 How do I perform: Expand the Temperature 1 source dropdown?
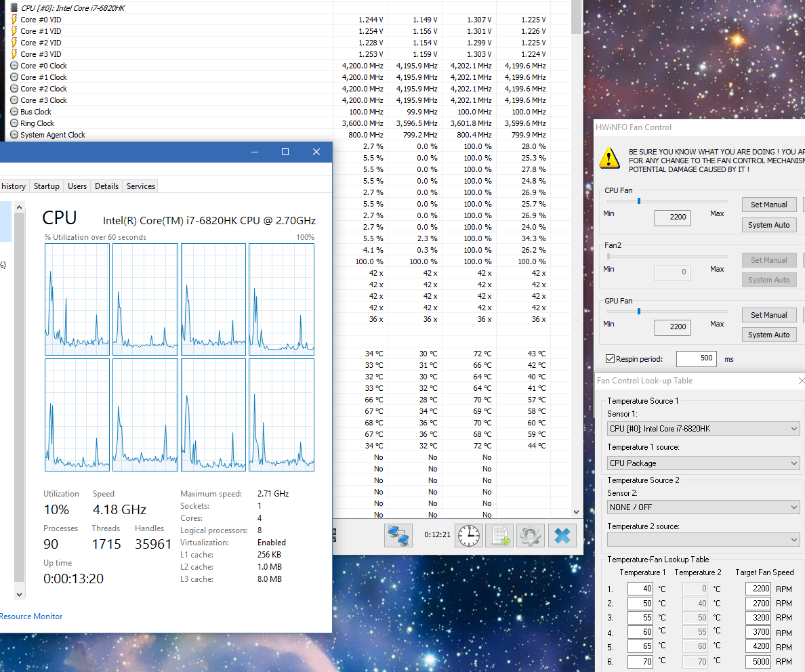[x=703, y=463]
